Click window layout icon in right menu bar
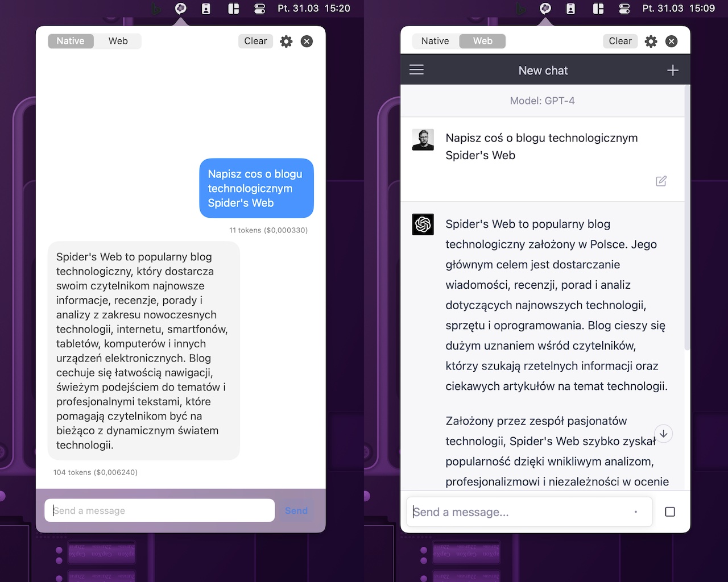 point(598,9)
